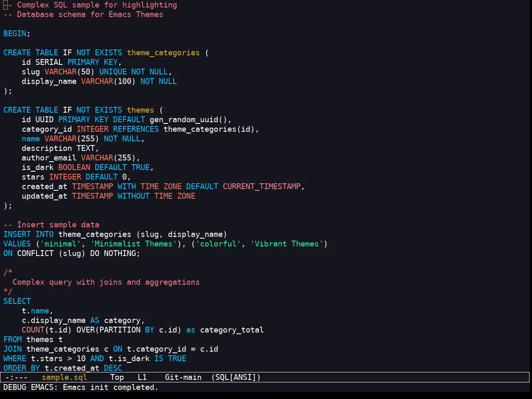The image size is (532, 399).
Task: Click the INSERT INTO keyword
Action: (28, 234)
